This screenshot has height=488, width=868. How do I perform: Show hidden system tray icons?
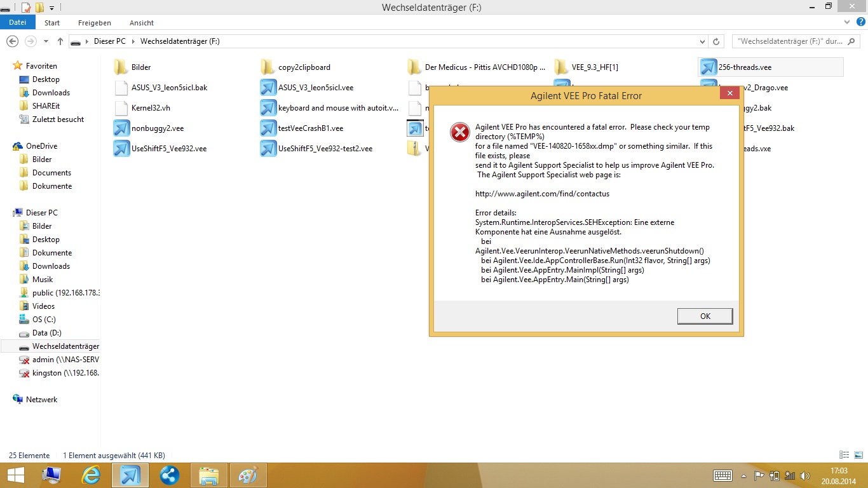744,476
